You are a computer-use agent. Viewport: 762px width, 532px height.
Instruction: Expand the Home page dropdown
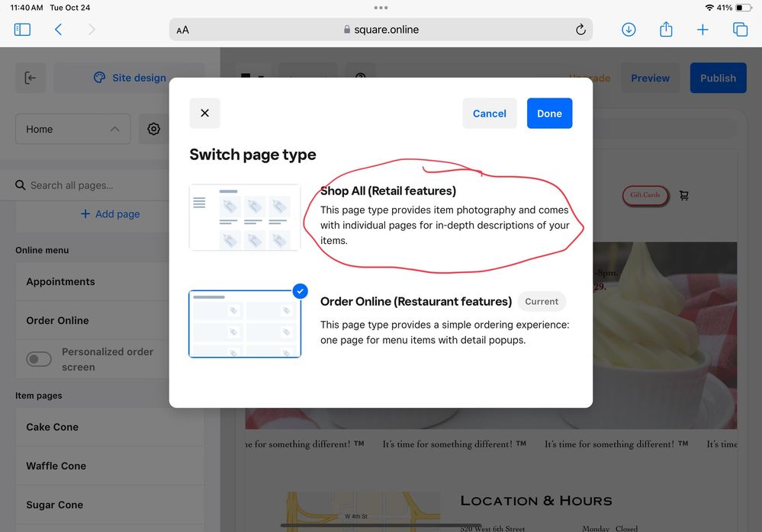pos(72,130)
